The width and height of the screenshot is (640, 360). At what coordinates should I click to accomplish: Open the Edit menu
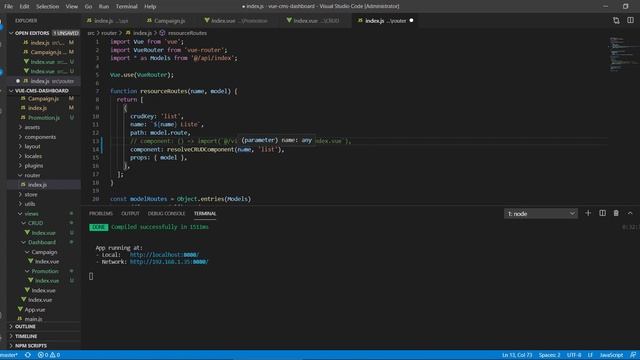point(24,7)
